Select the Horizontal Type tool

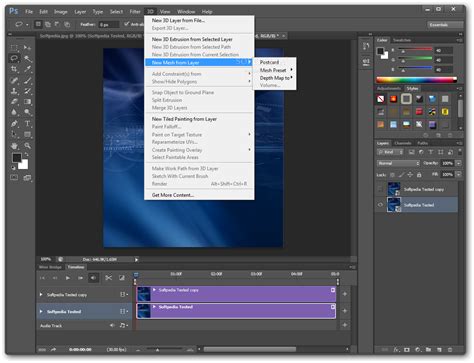coord(27,124)
